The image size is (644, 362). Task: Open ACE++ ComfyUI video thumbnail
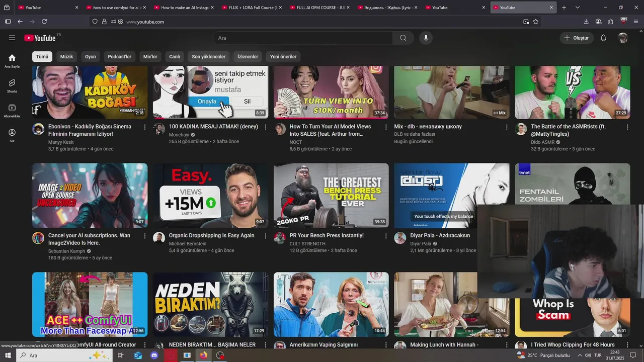tap(90, 305)
